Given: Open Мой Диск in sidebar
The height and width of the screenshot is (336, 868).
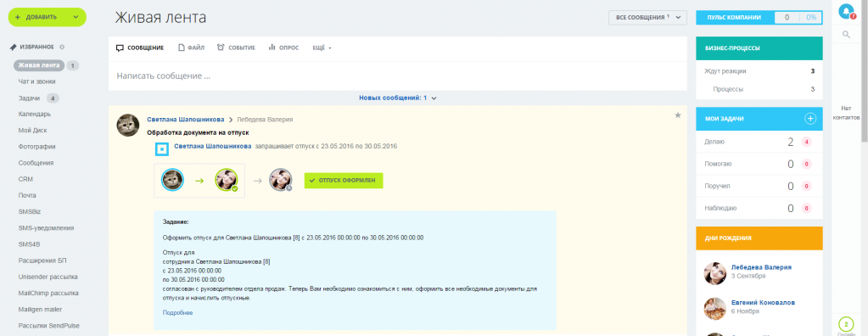Looking at the screenshot, I should point(32,131).
